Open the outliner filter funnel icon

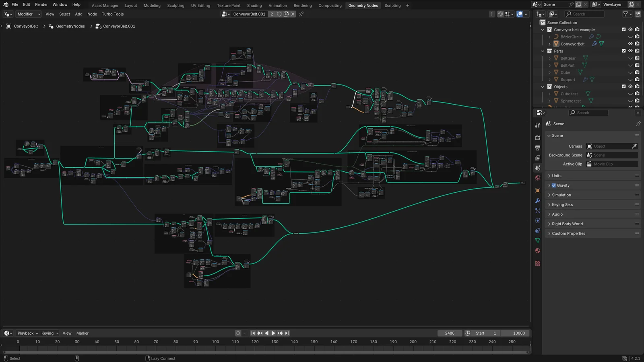point(625,14)
